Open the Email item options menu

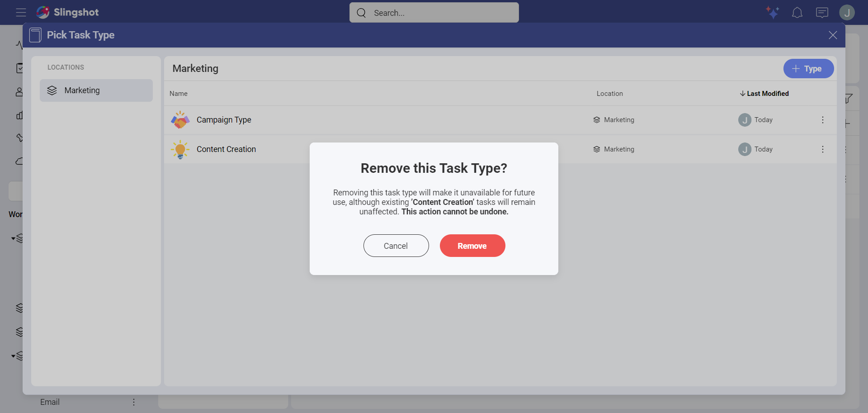[134, 402]
